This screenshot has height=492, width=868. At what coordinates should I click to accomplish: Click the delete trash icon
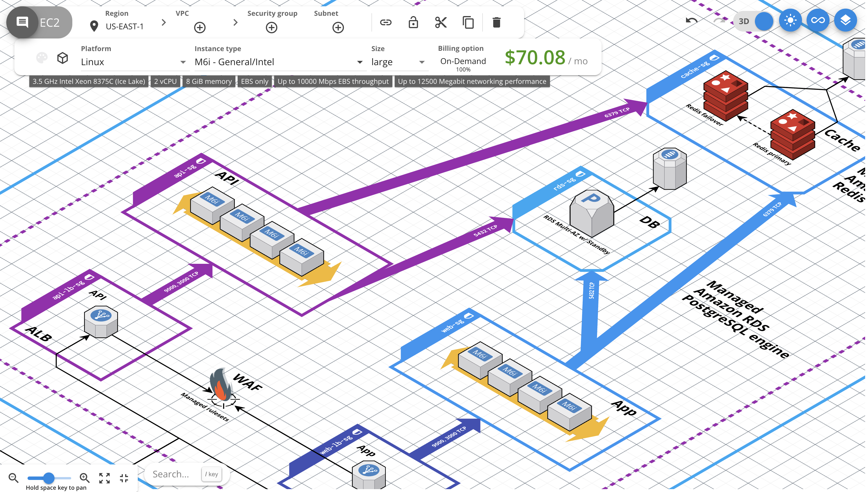point(497,22)
